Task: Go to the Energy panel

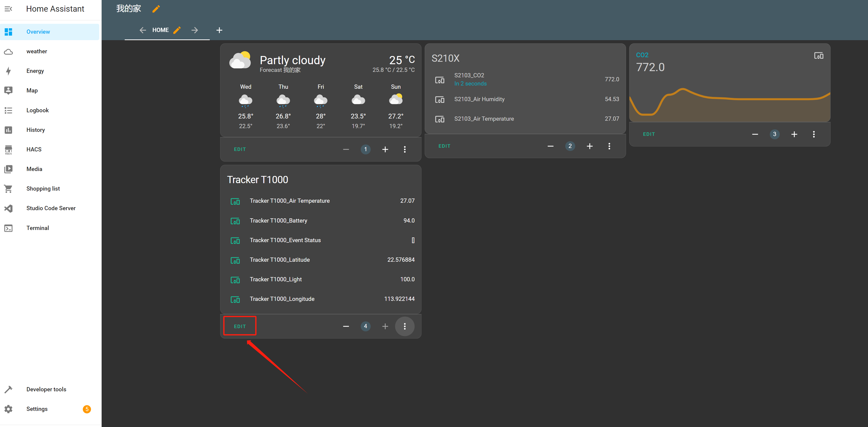Action: click(50, 71)
